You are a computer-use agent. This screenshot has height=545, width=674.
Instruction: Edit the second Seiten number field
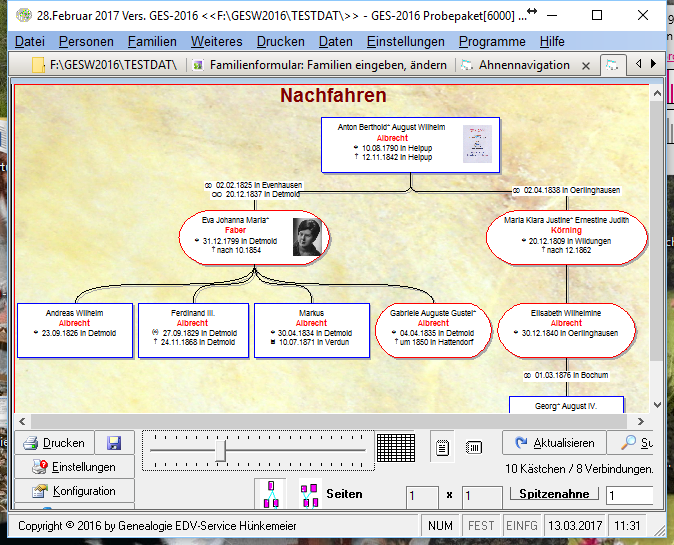click(x=482, y=496)
